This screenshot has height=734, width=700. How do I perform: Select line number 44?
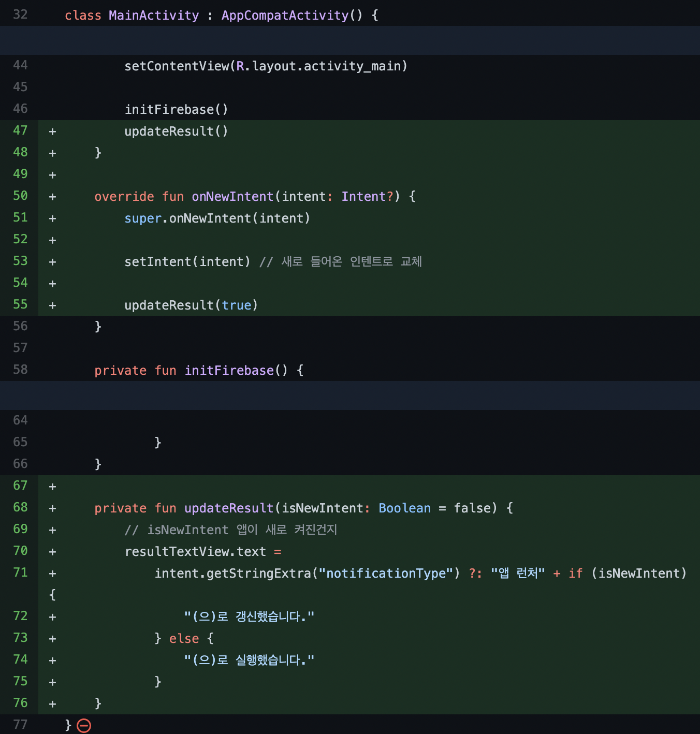click(x=20, y=65)
